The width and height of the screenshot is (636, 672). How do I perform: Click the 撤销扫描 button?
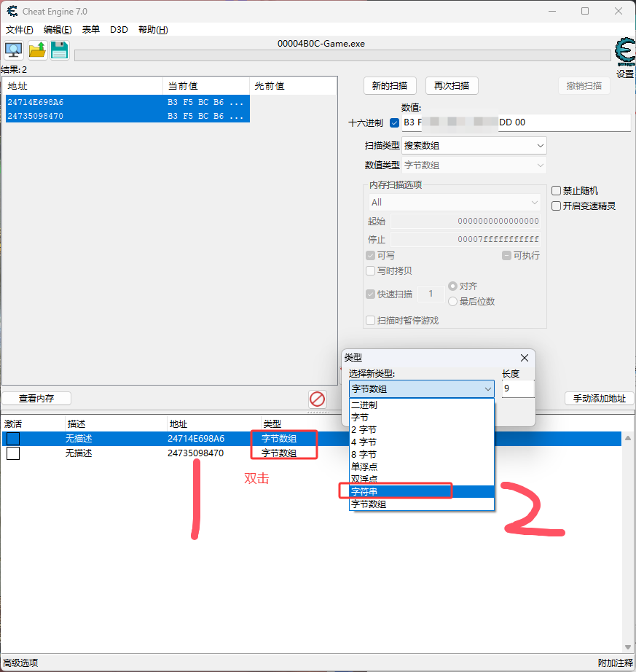coord(584,86)
